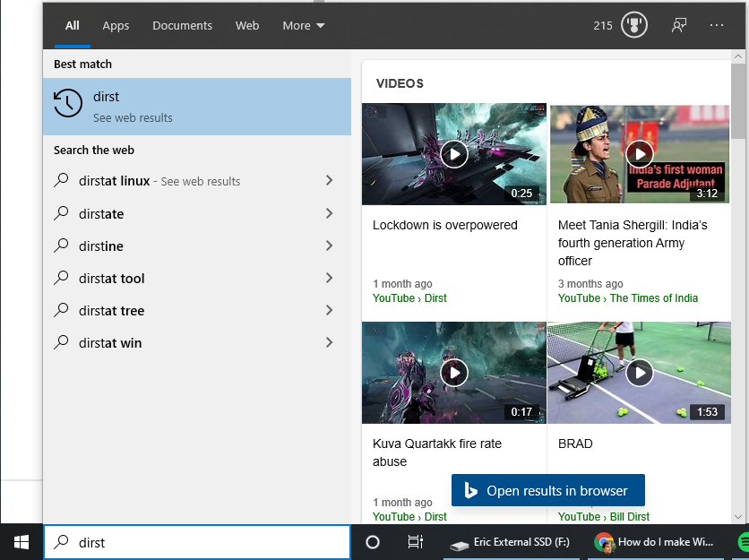Expand the dirstate suggestion arrow
This screenshot has width=749, height=560.
coord(329,213)
